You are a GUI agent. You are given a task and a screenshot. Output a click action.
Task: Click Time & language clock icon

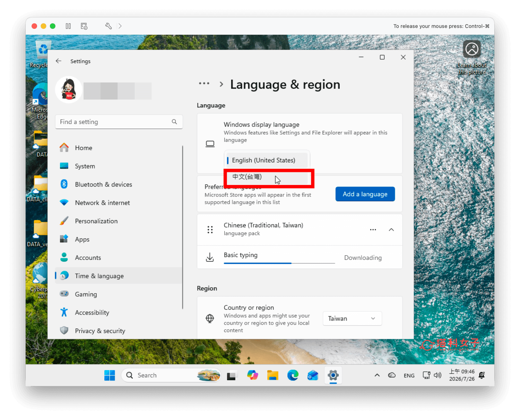tap(64, 275)
